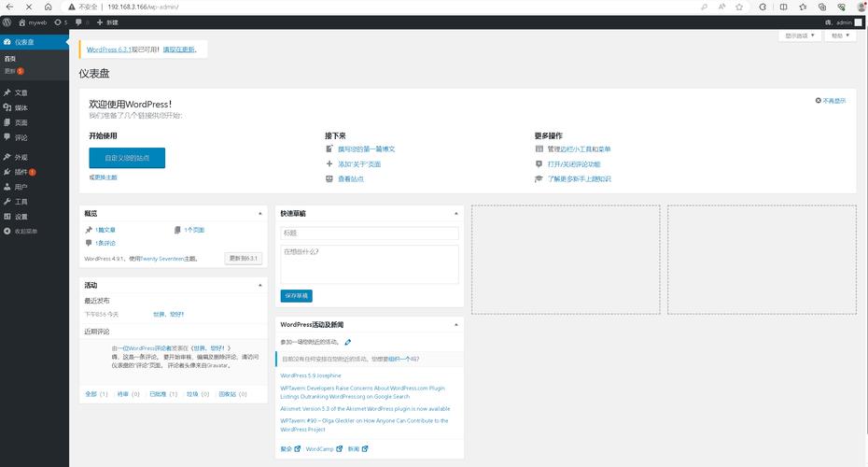Click 了解更多新手上路知识 link
This screenshot has width=868, height=467.
[580, 179]
